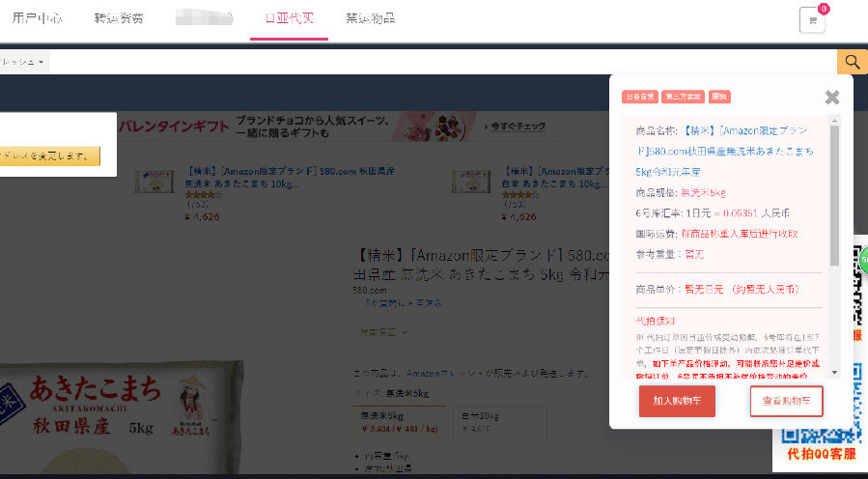The width and height of the screenshot is (868, 479).
Task: Click the 在庫状況 dropdown under the title
Action: pos(383,333)
